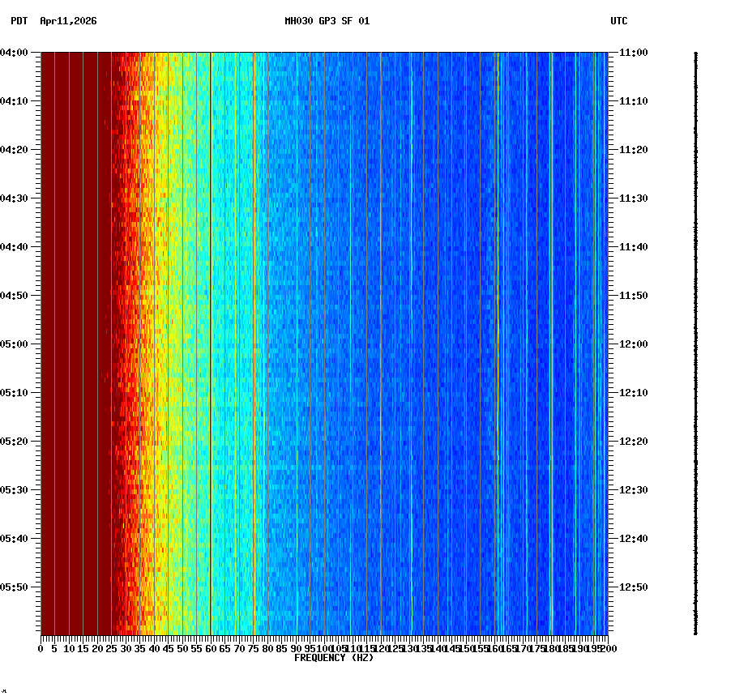
Task: Click the small glyph in the bottom-left corner
Action: point(6,693)
